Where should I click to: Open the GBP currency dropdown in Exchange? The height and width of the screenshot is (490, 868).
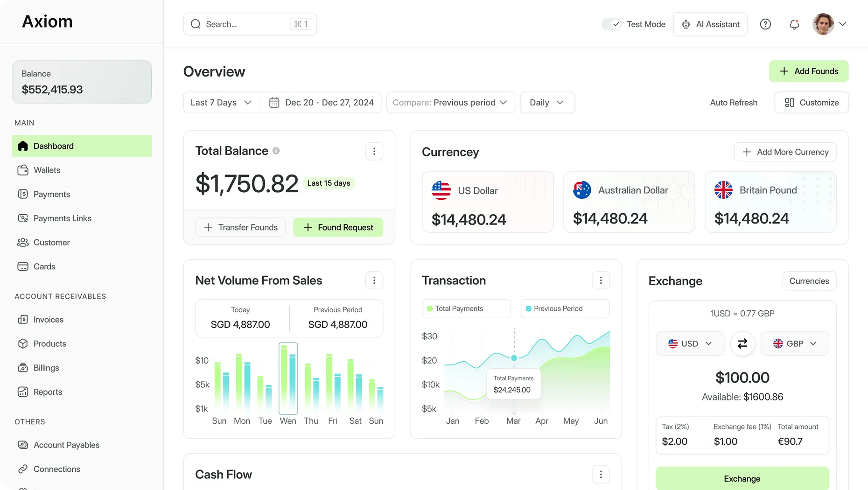coord(795,343)
